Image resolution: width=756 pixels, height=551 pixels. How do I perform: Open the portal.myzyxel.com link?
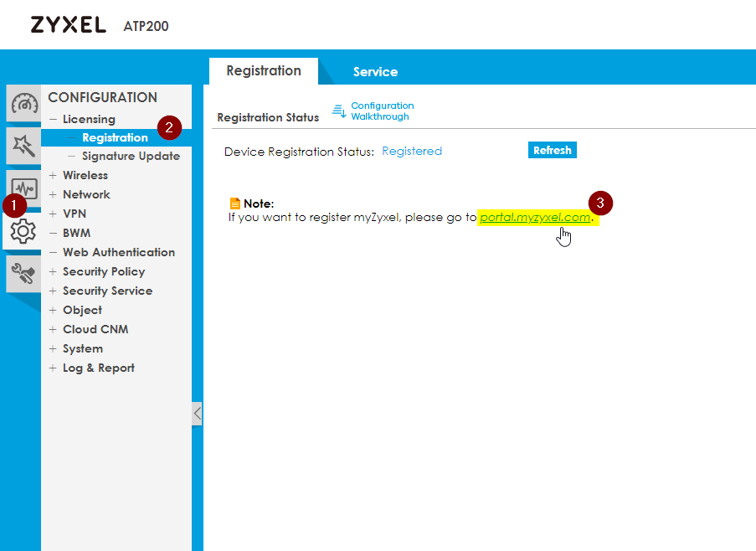(x=535, y=218)
